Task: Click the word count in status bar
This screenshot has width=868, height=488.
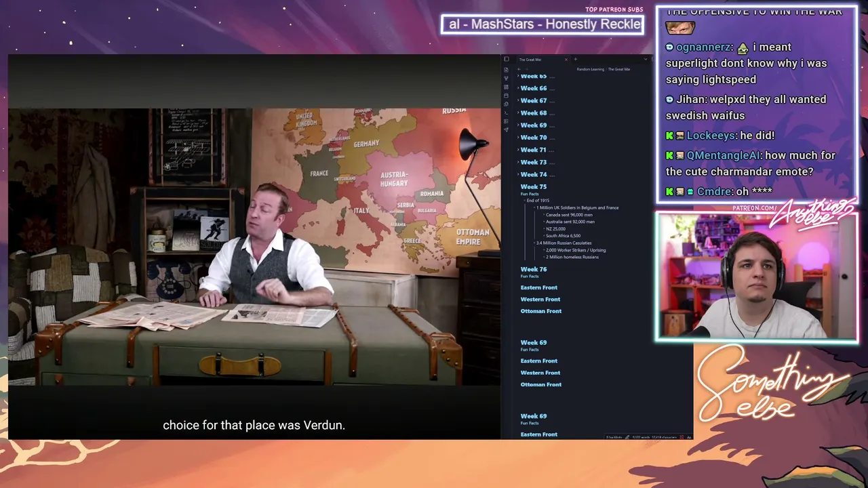Action: tap(642, 437)
